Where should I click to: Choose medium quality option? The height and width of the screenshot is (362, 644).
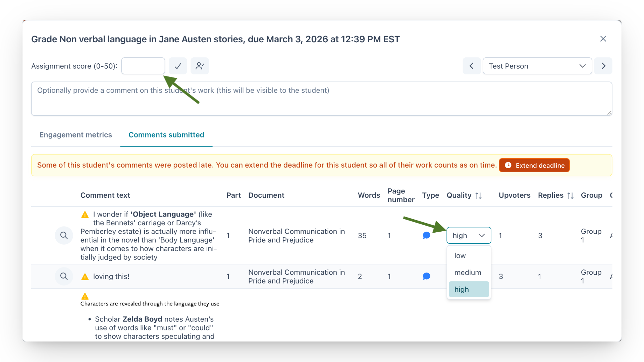point(469,273)
